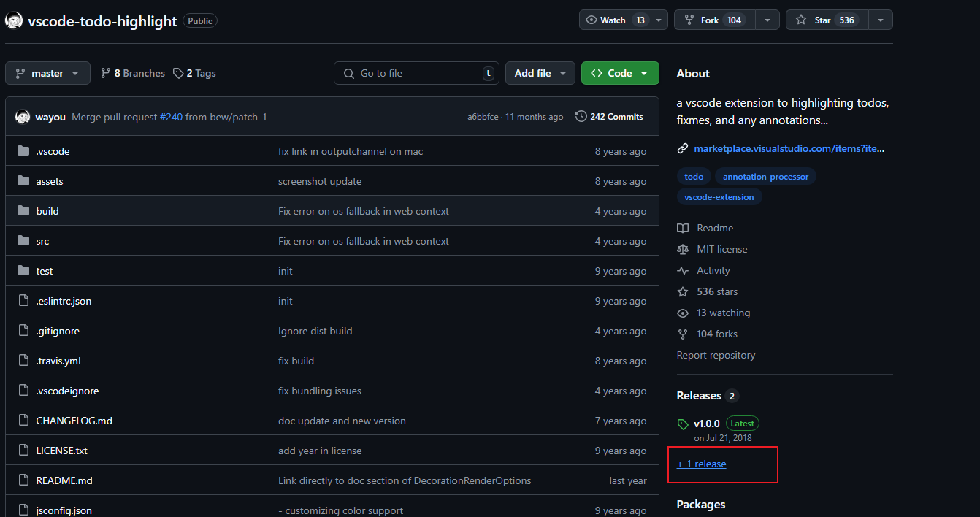Open the Fork options dropdown arrow
980x517 pixels.
coord(767,20)
